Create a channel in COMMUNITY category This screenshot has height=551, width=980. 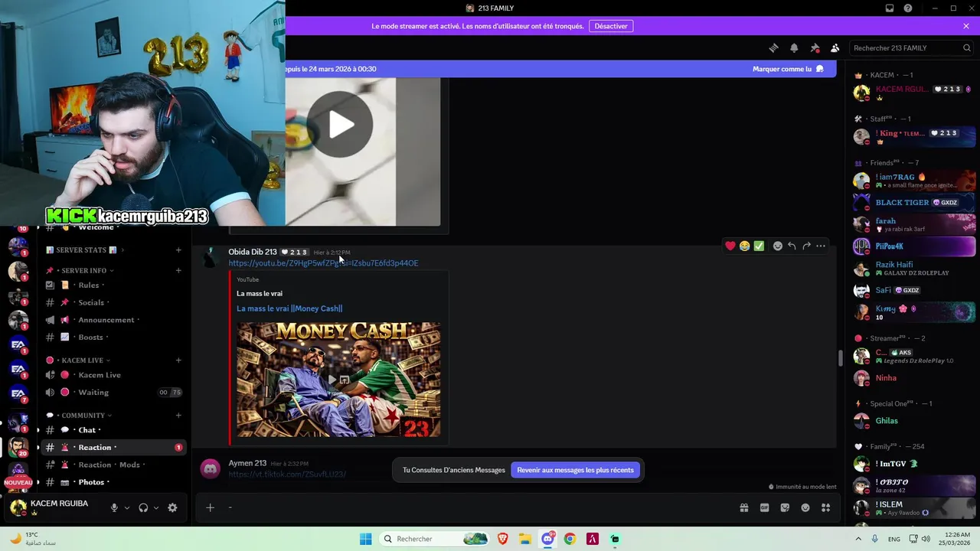pos(178,415)
